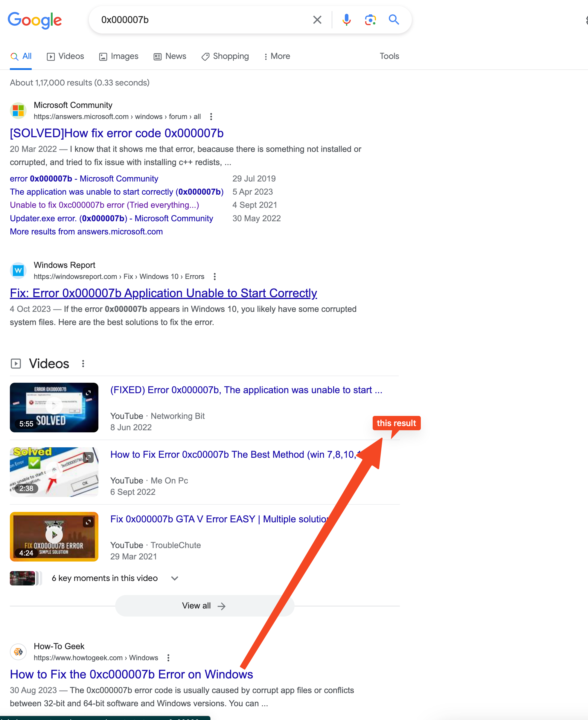The width and height of the screenshot is (588, 720).
Task: Click 'Windows Report' site name
Action: pyautogui.click(x=64, y=265)
